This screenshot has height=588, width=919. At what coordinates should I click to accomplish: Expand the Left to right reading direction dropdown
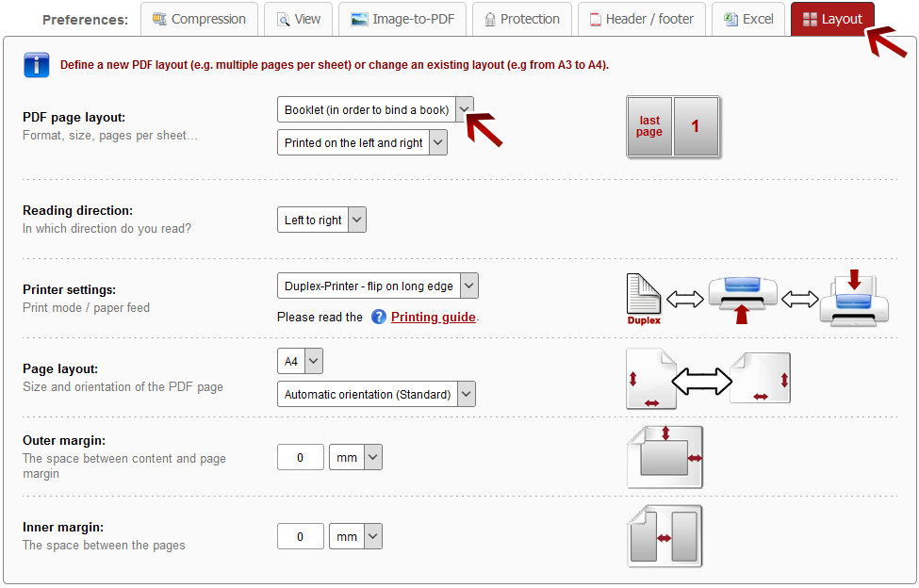click(x=321, y=220)
